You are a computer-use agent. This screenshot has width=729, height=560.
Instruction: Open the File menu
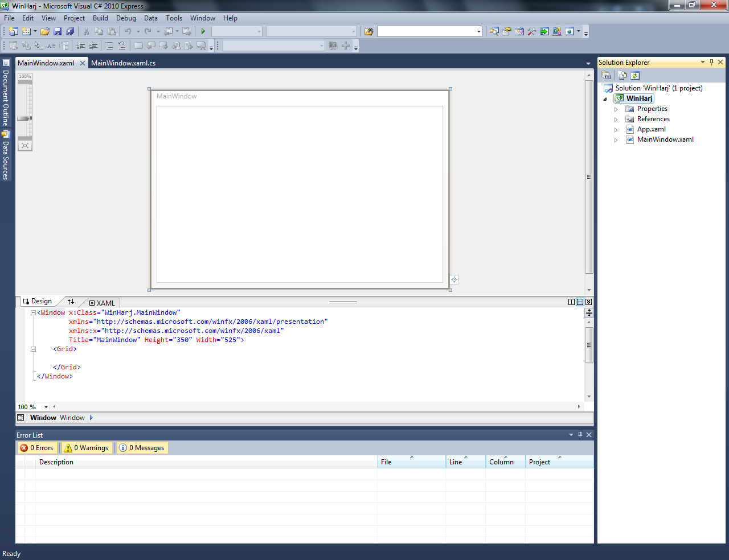9,18
